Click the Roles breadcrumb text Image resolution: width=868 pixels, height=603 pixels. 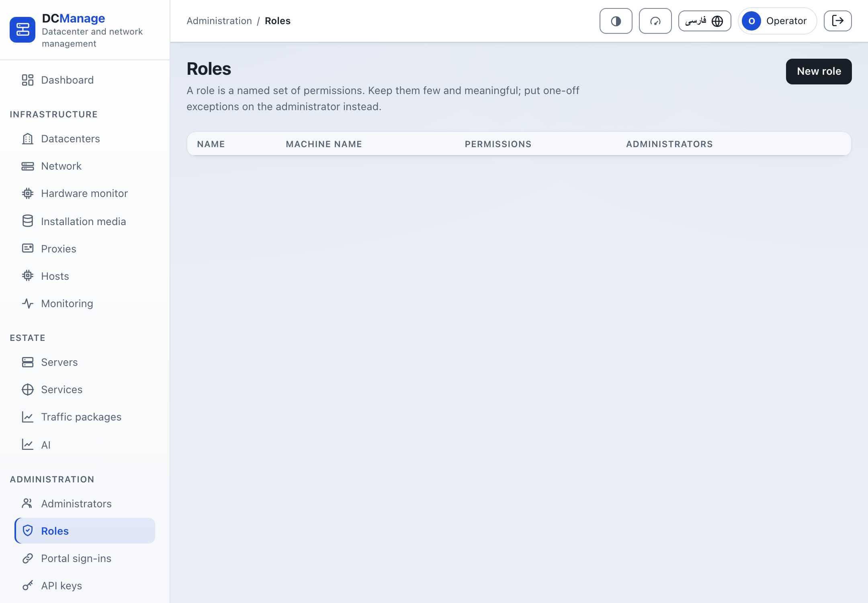(277, 21)
